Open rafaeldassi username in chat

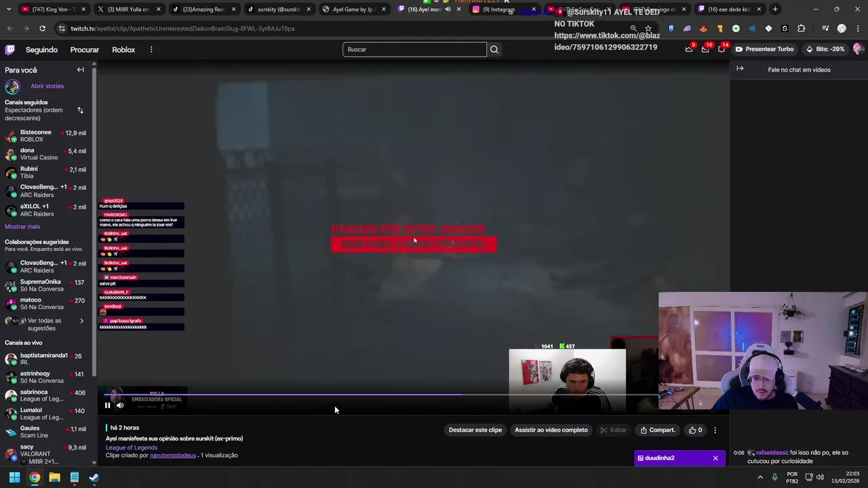click(772, 453)
